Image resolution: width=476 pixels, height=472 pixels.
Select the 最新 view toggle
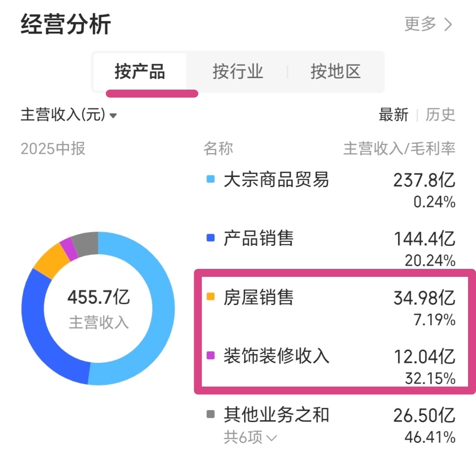[393, 115]
